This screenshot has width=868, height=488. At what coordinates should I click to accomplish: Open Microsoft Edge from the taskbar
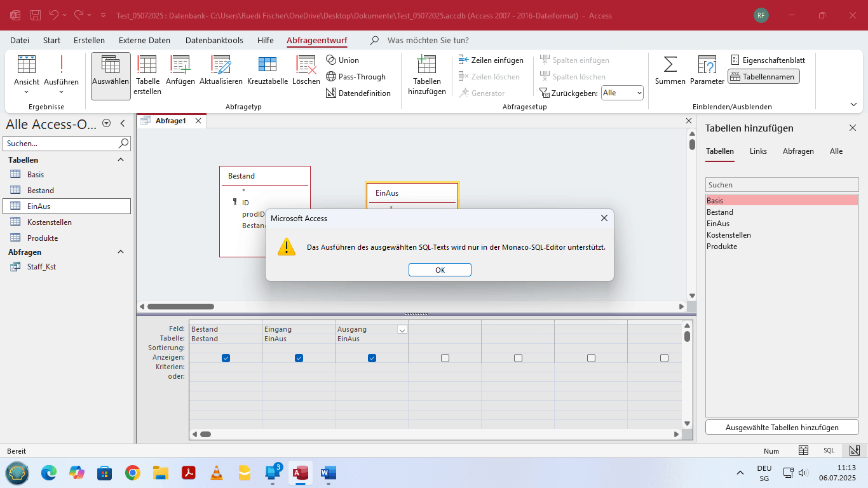[x=49, y=473]
